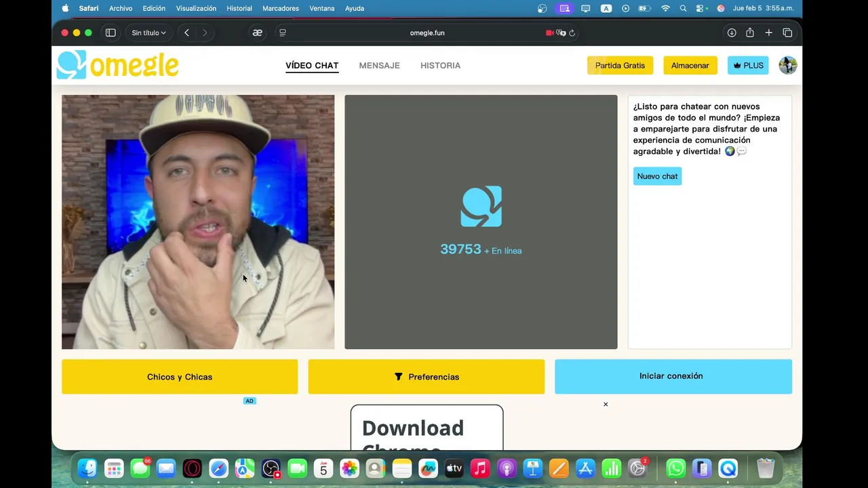Open Music app in the dock

click(x=480, y=468)
